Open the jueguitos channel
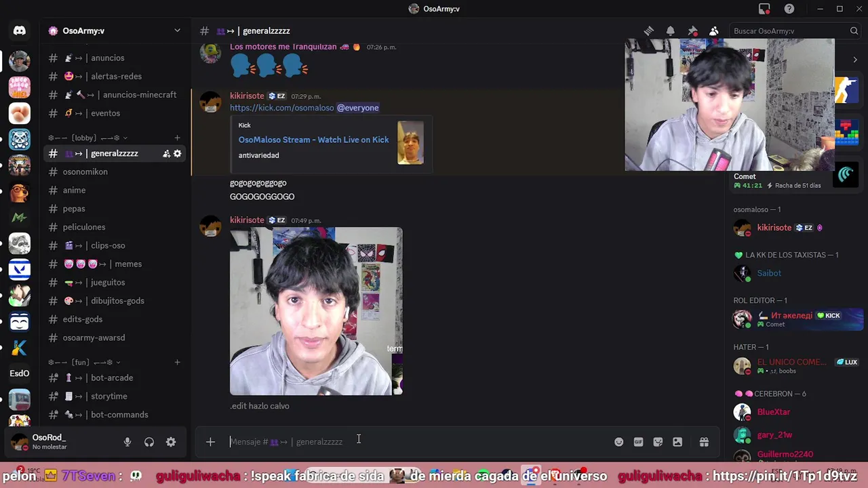 click(x=115, y=282)
